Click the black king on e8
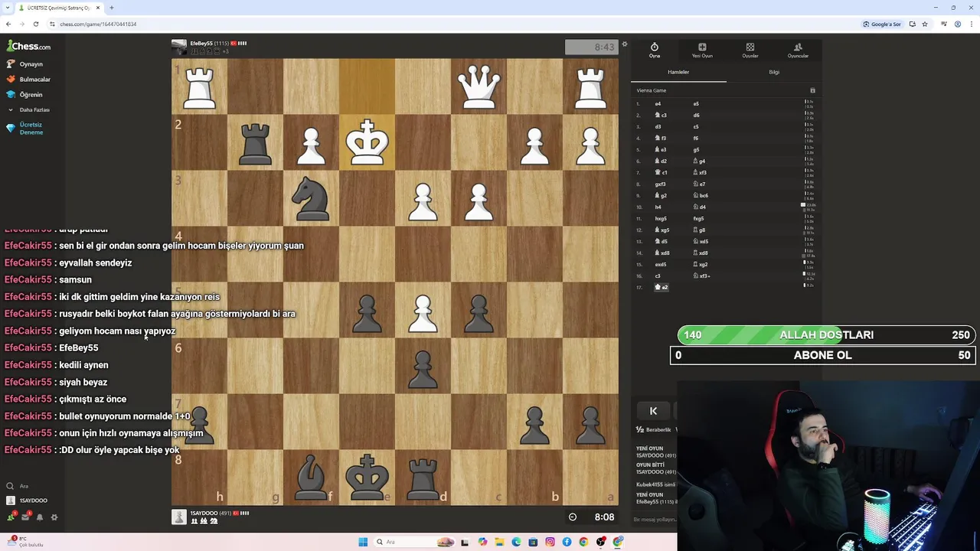980x551 pixels. pos(367,477)
